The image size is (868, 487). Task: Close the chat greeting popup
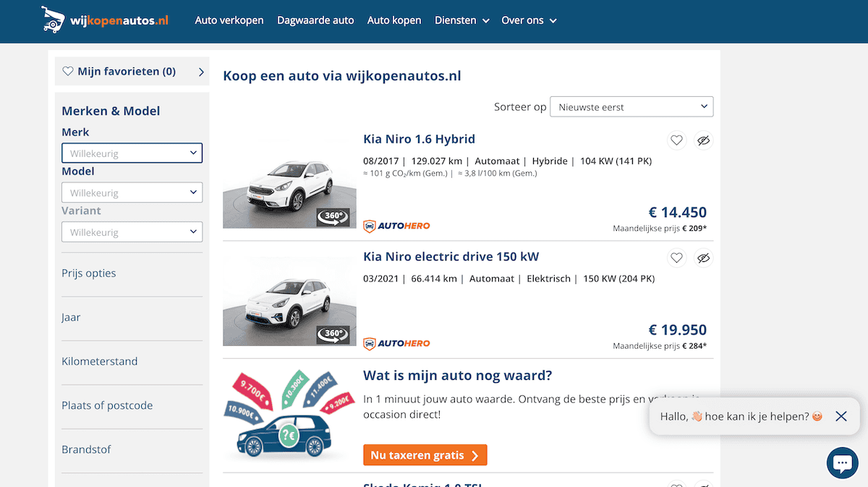[x=841, y=416]
